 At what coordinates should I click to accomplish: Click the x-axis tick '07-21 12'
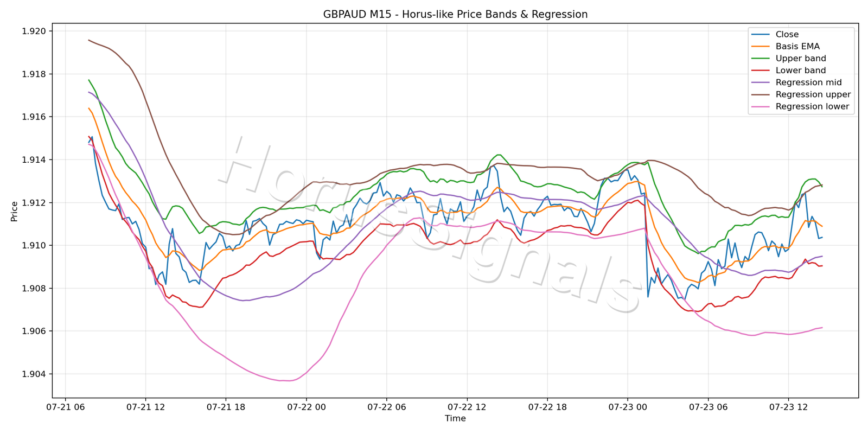coord(145,407)
